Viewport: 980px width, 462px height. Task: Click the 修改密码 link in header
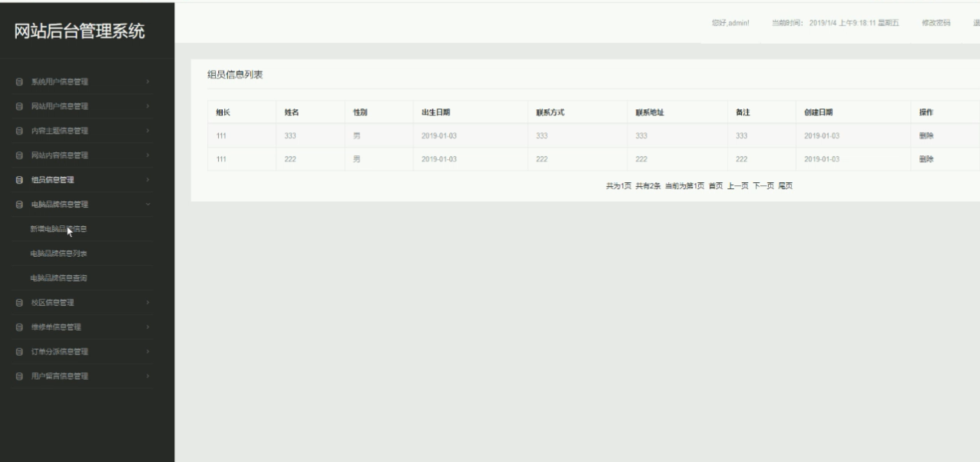pyautogui.click(x=935, y=23)
